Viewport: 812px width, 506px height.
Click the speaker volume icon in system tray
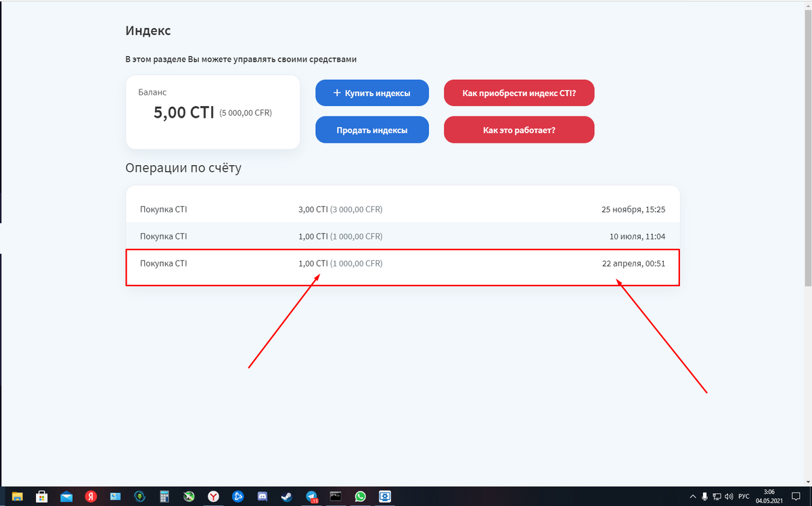click(729, 497)
